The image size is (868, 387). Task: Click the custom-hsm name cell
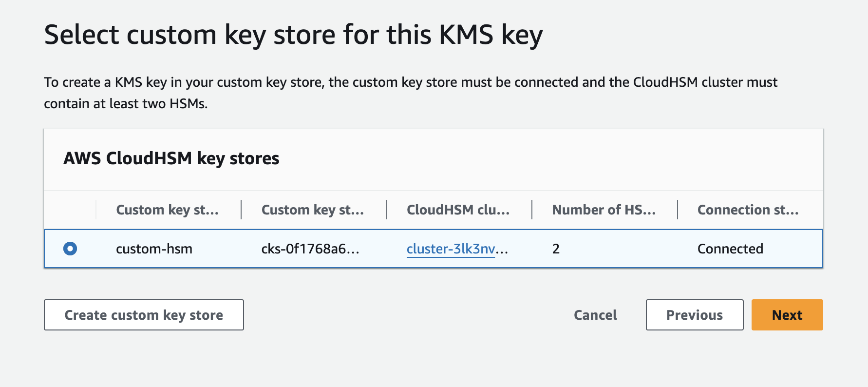pyautogui.click(x=154, y=249)
